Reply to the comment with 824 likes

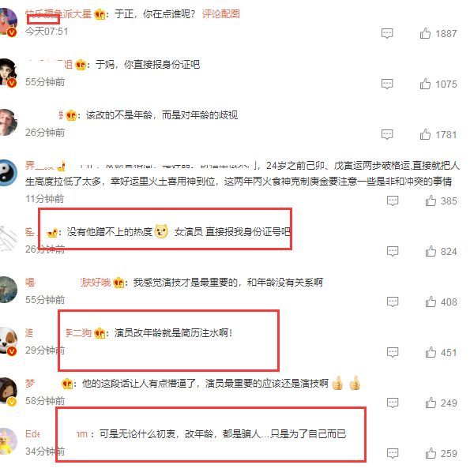393,251
